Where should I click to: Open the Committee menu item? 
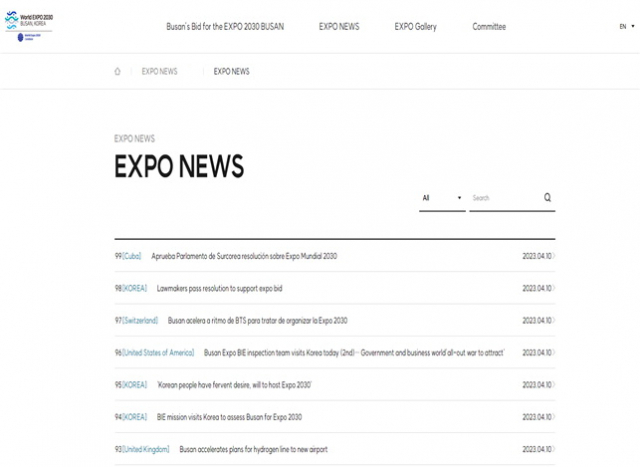(489, 27)
